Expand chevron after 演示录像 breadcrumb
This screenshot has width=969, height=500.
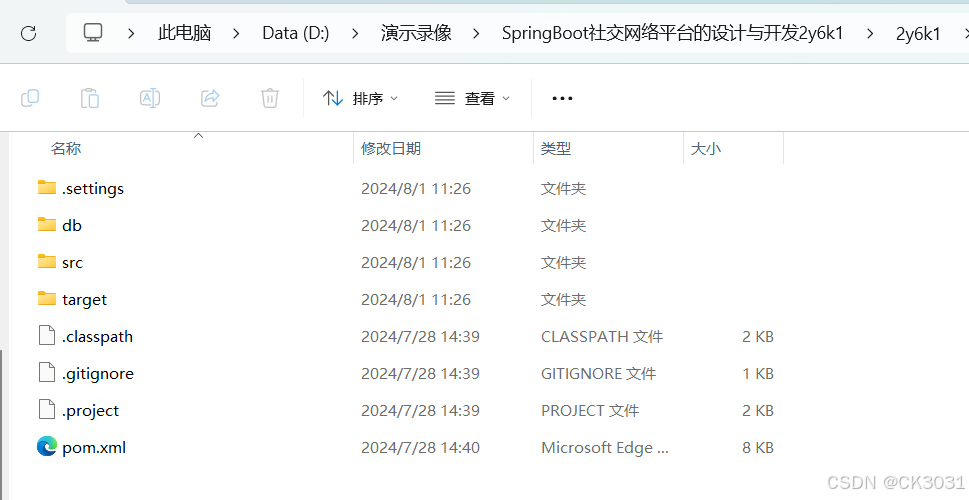tap(476, 33)
